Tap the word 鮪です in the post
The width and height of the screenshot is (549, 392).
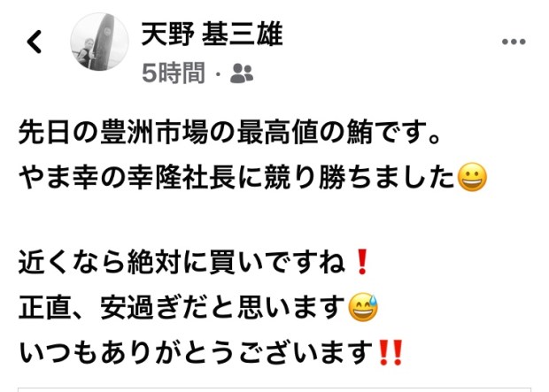click(x=387, y=133)
